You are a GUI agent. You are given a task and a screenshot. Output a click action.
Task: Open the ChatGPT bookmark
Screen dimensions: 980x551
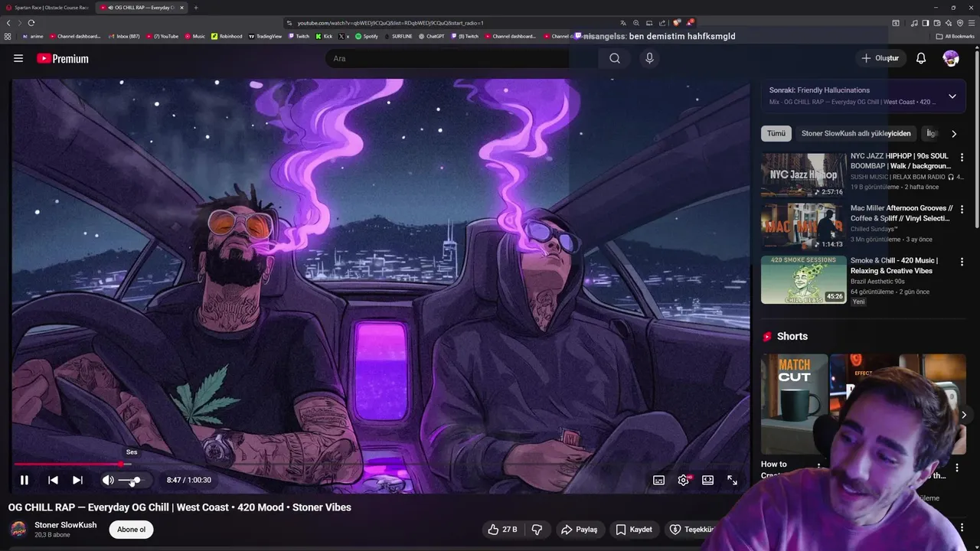pos(431,36)
